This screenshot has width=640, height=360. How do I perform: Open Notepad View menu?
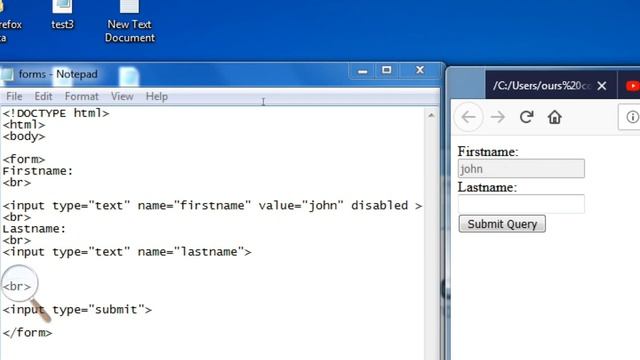[122, 96]
